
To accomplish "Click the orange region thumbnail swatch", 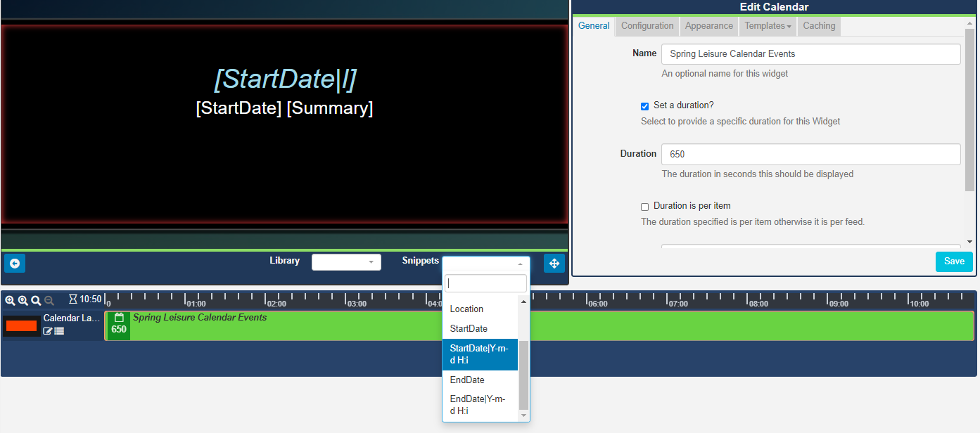I will [21, 325].
